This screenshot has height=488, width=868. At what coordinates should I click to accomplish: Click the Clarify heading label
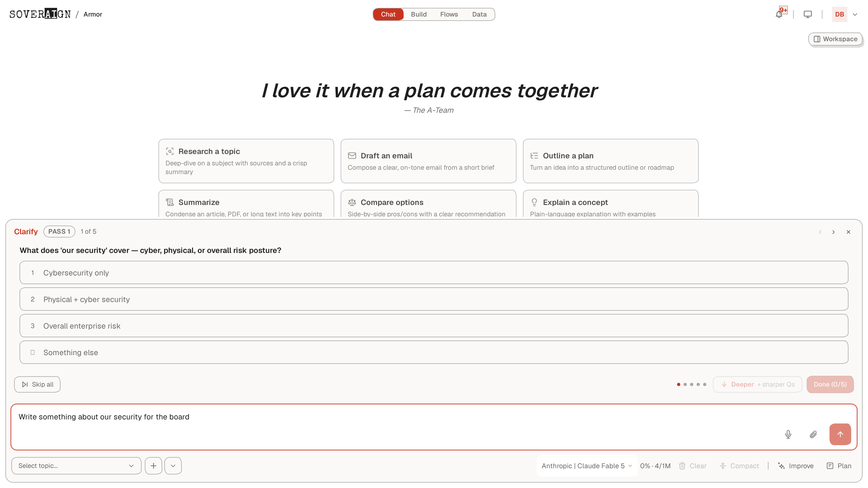(x=25, y=231)
